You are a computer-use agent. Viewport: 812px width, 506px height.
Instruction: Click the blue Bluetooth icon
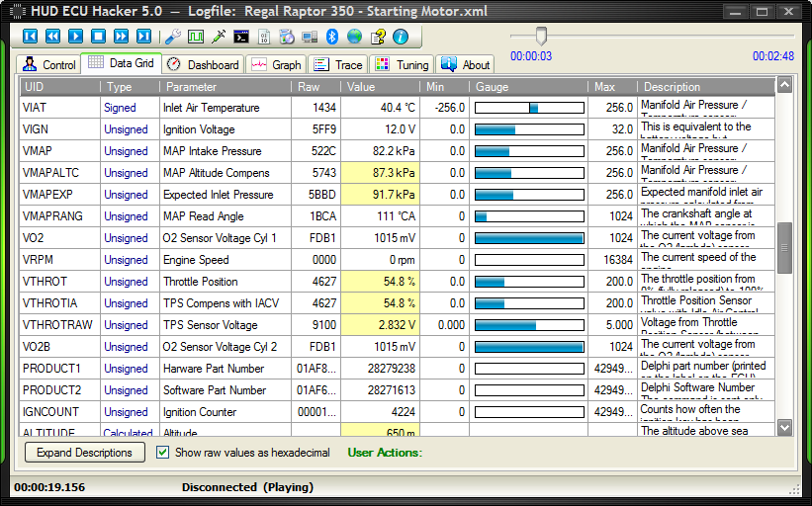[332, 37]
